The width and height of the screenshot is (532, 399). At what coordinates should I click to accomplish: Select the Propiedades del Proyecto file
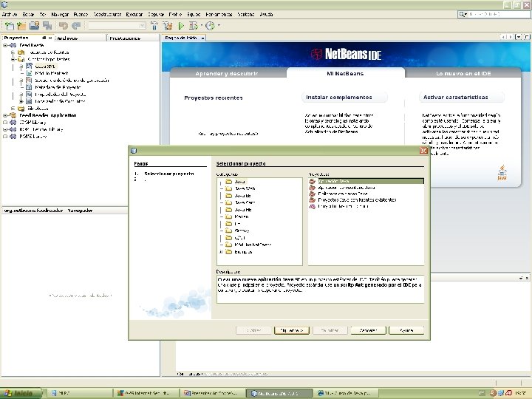pos(61,95)
